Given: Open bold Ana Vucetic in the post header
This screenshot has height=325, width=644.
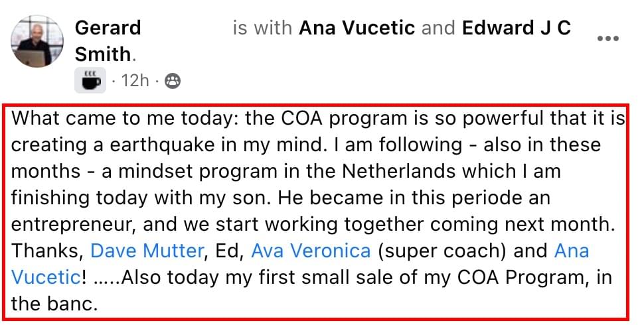Looking at the screenshot, I should [x=357, y=28].
